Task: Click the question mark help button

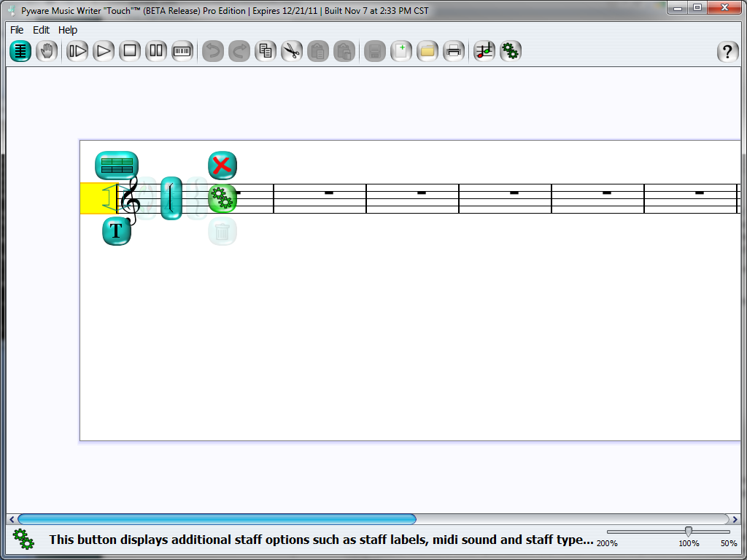Action: pyautogui.click(x=727, y=52)
